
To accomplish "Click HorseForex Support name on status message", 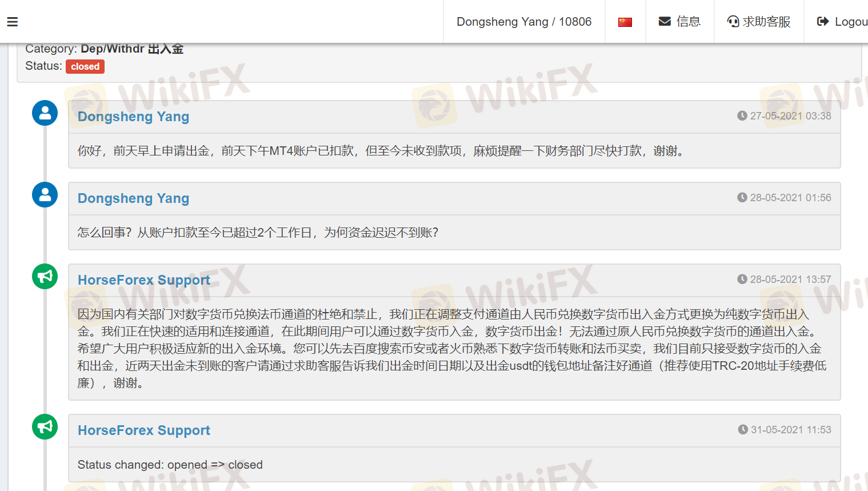I will pos(144,430).
